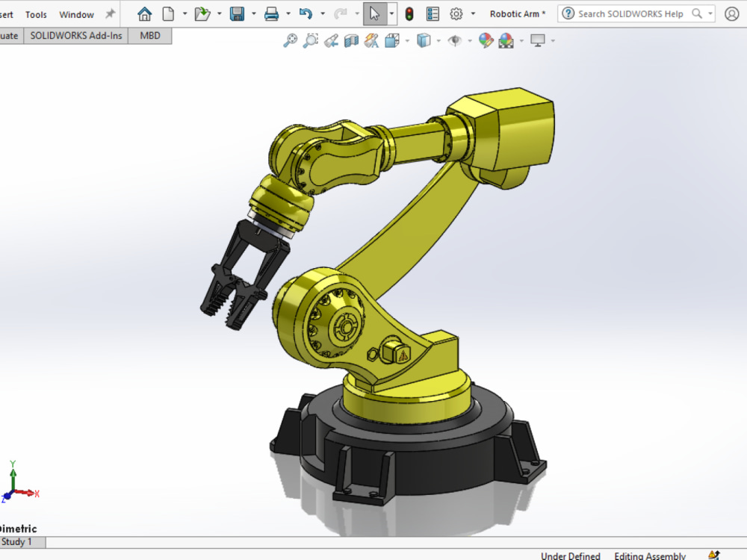Print the document with the printer icon
Screen dimensions: 747x560
[x=271, y=13]
